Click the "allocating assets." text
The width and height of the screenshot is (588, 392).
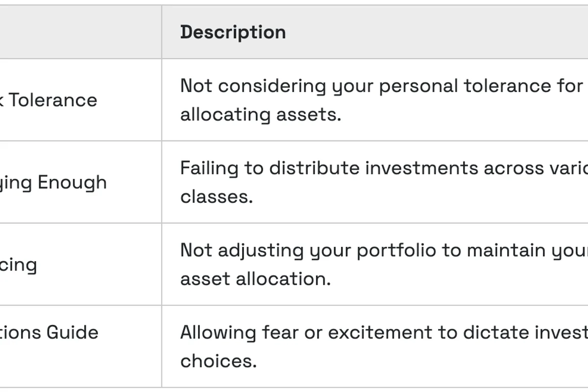coord(260,115)
